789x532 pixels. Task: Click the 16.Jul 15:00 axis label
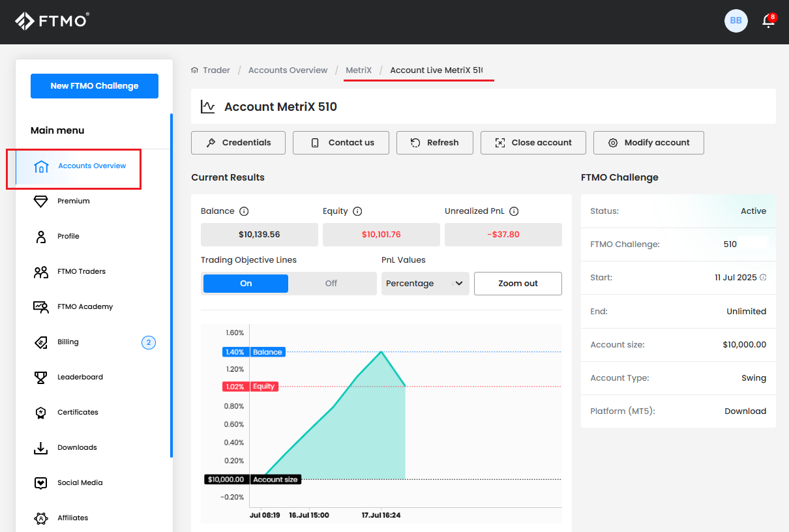[309, 515]
